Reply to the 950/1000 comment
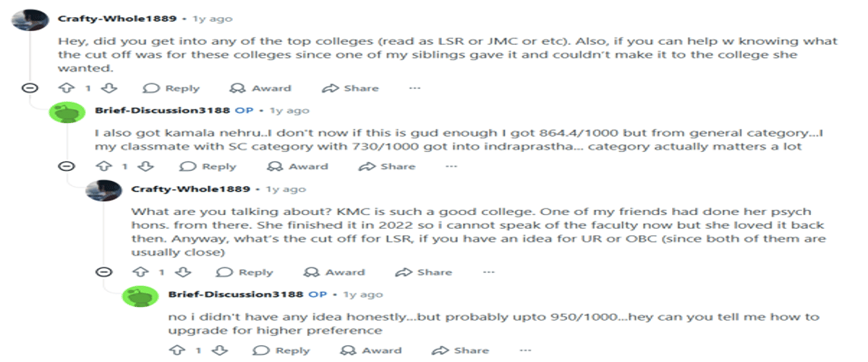 [x=282, y=350]
